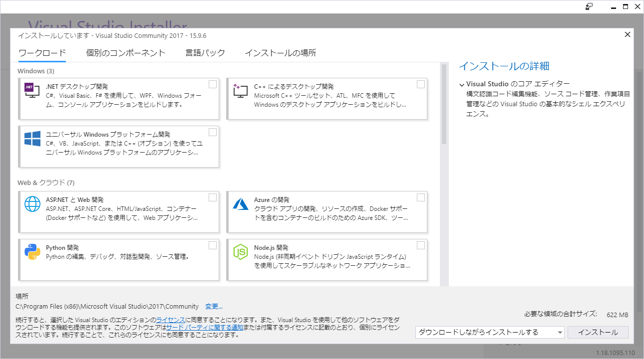The image size is (644, 359).
Task: Open the ライセンス link
Action: tap(171, 320)
